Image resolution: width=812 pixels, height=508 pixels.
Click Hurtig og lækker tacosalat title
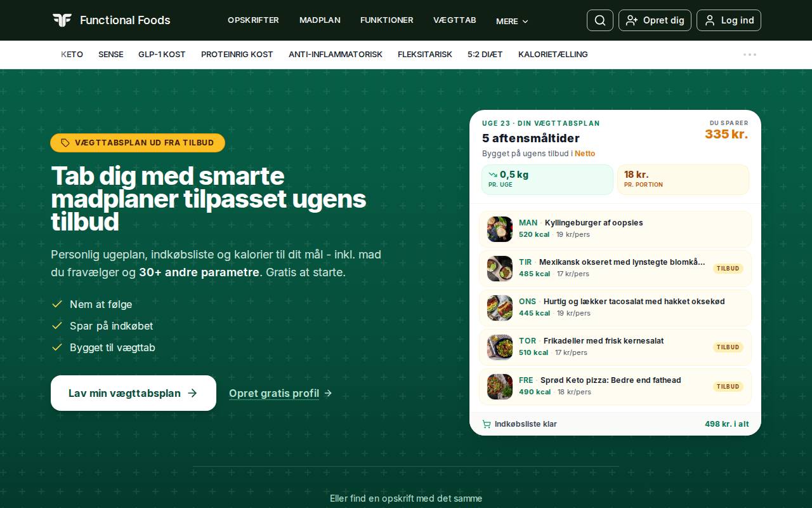point(634,302)
